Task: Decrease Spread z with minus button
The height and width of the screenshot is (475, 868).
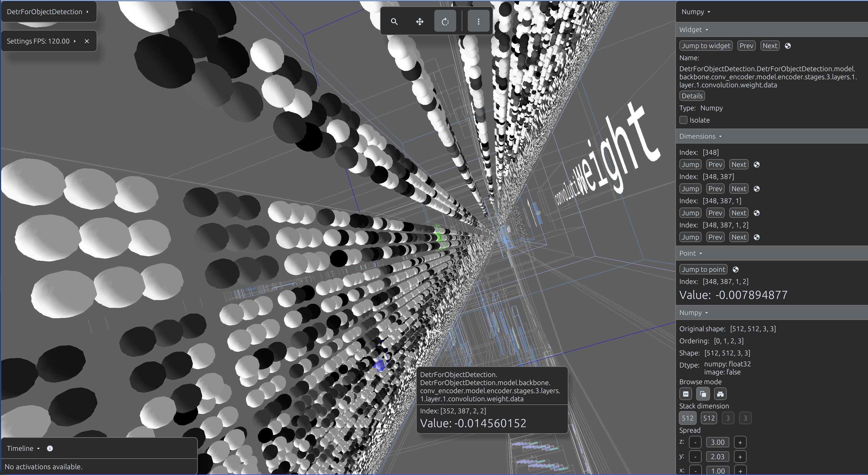Action: 695,442
